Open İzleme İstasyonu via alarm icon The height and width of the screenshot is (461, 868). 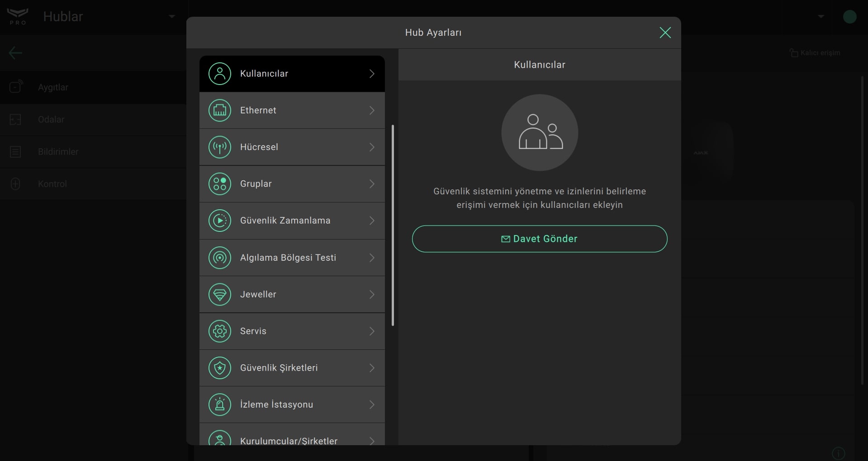point(220,405)
